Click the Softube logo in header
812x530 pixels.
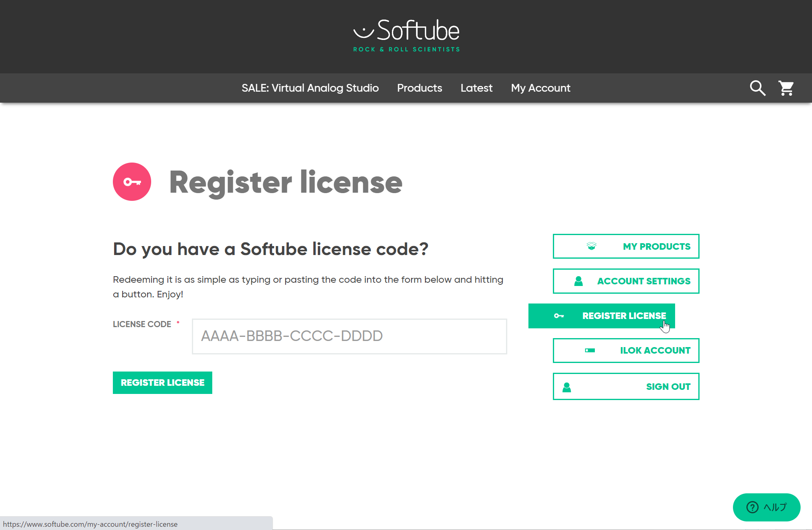(x=406, y=35)
